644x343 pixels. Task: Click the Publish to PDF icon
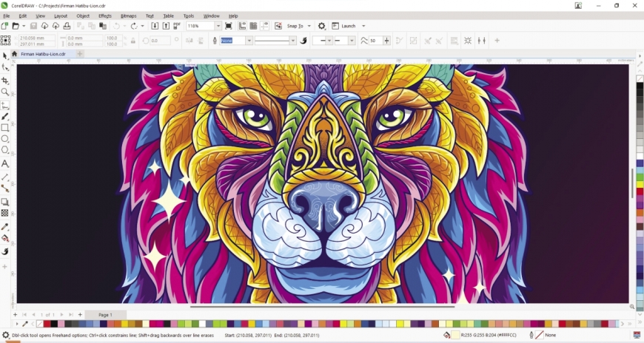tap(177, 26)
